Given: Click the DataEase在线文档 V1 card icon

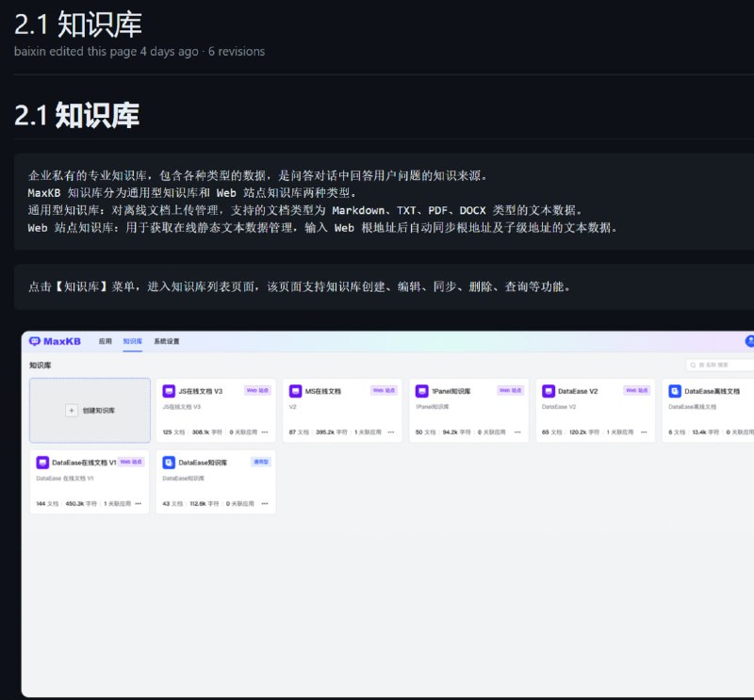Looking at the screenshot, I should point(42,463).
